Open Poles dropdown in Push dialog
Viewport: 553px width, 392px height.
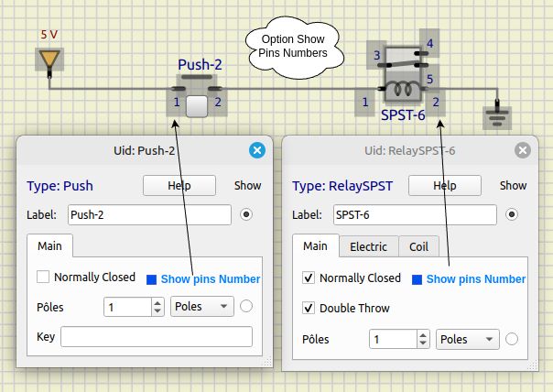(202, 308)
